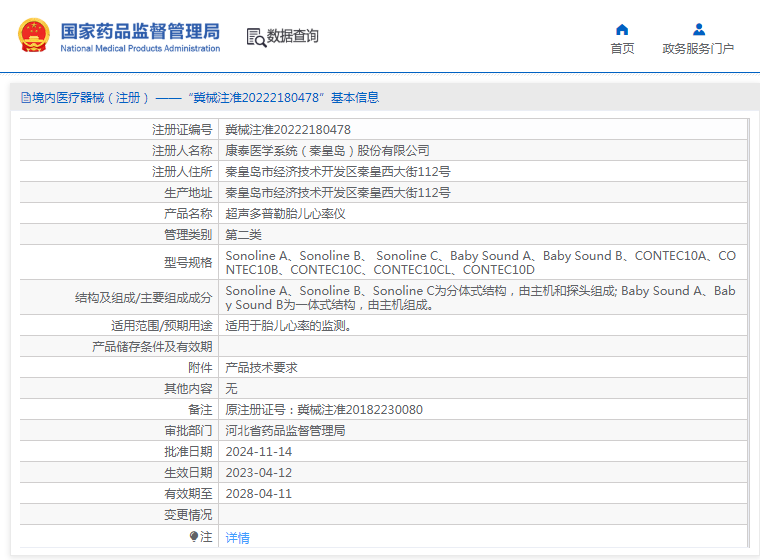Click the model specification value starting Sonoline A
The image size is (760, 560).
coord(481,263)
